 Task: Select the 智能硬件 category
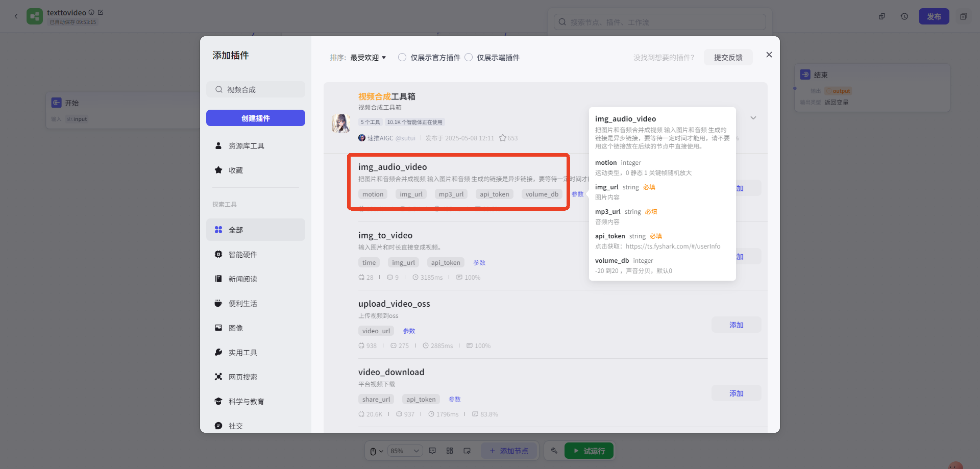[242, 255]
